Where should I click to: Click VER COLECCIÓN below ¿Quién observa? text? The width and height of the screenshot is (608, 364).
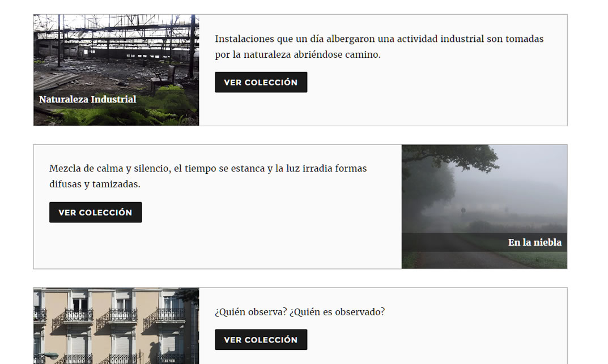pyautogui.click(x=261, y=340)
